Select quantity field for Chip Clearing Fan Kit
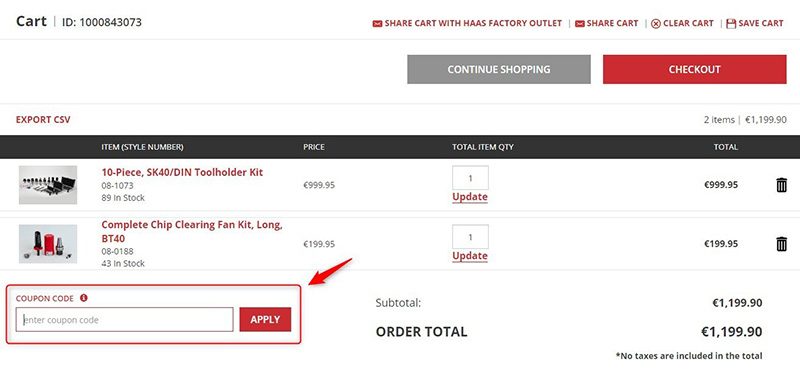The width and height of the screenshot is (800, 373). [470, 237]
